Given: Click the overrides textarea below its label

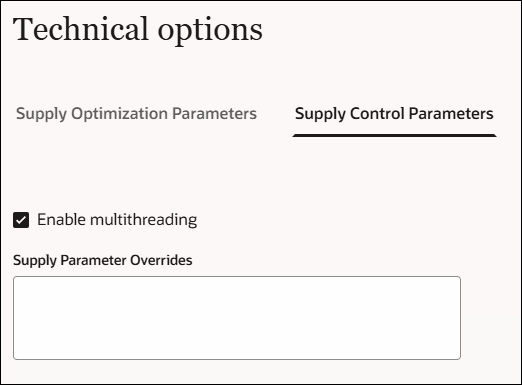Looking at the screenshot, I should [x=237, y=318].
